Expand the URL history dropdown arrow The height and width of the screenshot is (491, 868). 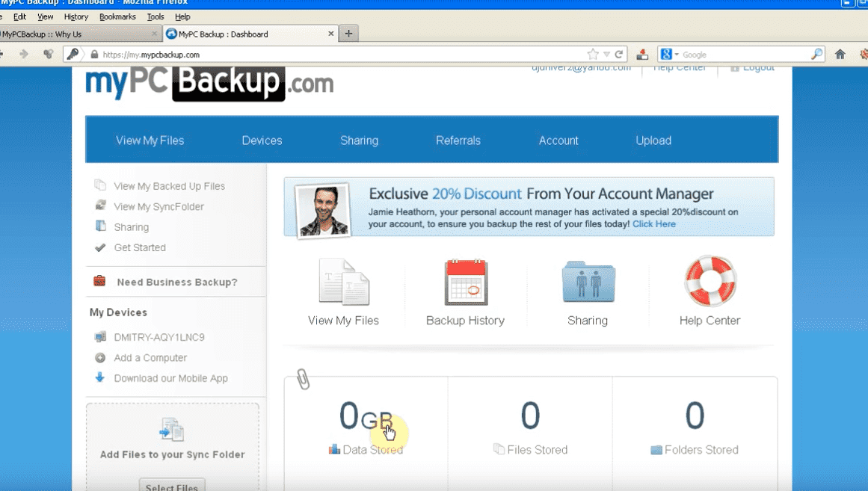click(x=606, y=55)
